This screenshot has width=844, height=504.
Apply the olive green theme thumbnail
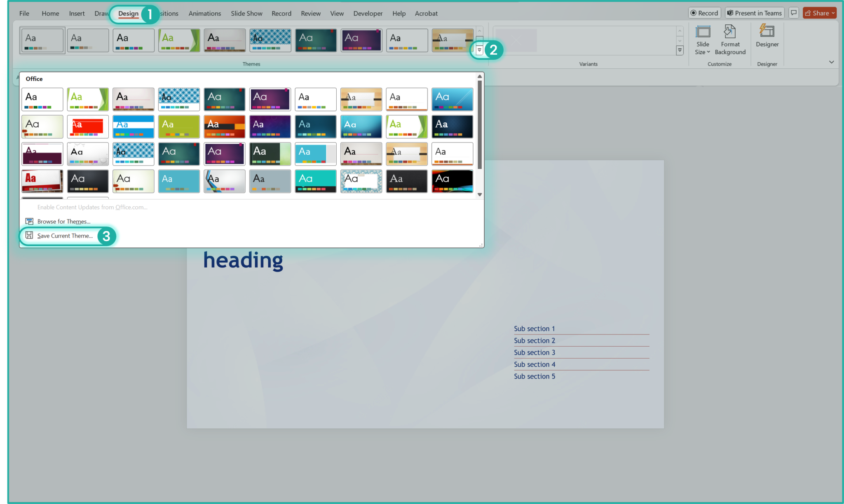[x=179, y=126]
